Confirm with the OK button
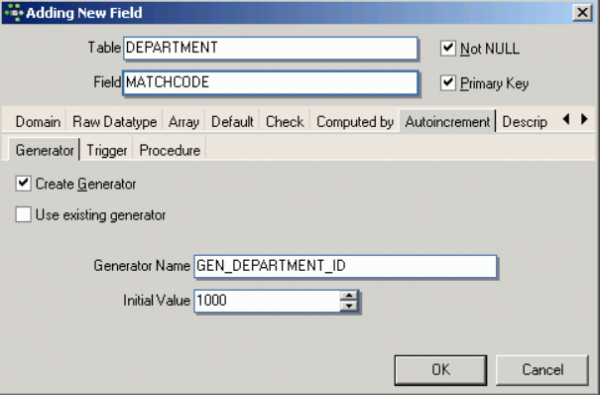The image size is (600, 395). pyautogui.click(x=441, y=370)
